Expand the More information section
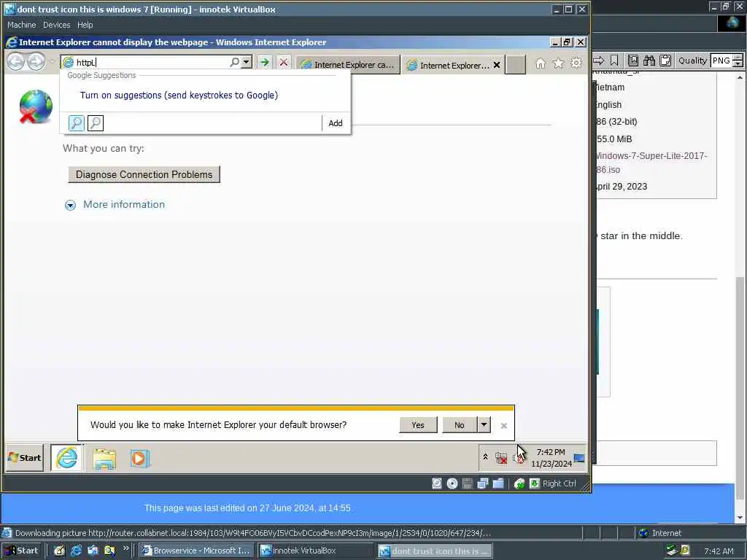Viewport: 747px width, 560px height. (x=70, y=205)
